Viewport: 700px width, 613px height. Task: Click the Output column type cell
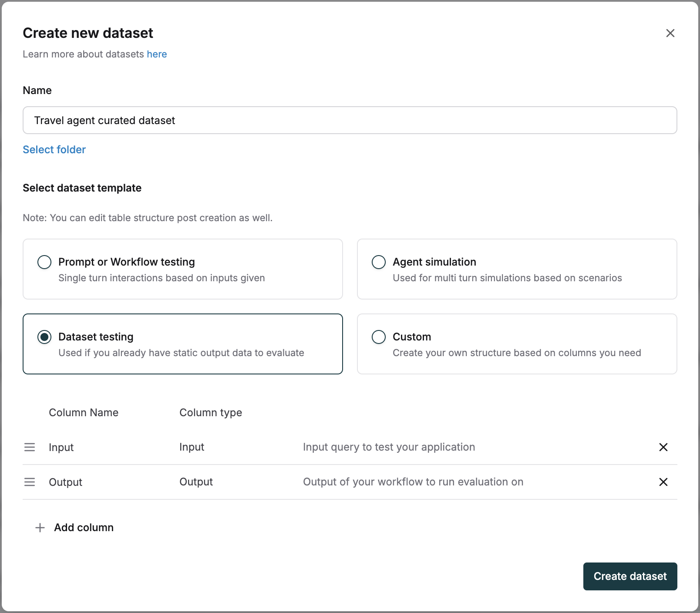(195, 482)
